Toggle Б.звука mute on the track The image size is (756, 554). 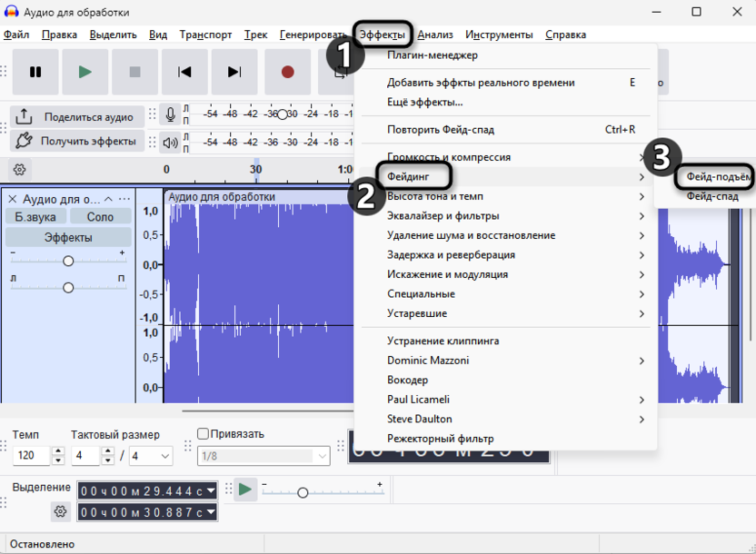pyautogui.click(x=35, y=217)
